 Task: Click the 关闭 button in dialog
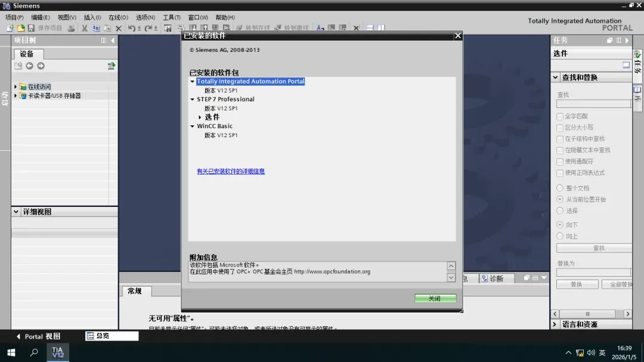tap(435, 298)
